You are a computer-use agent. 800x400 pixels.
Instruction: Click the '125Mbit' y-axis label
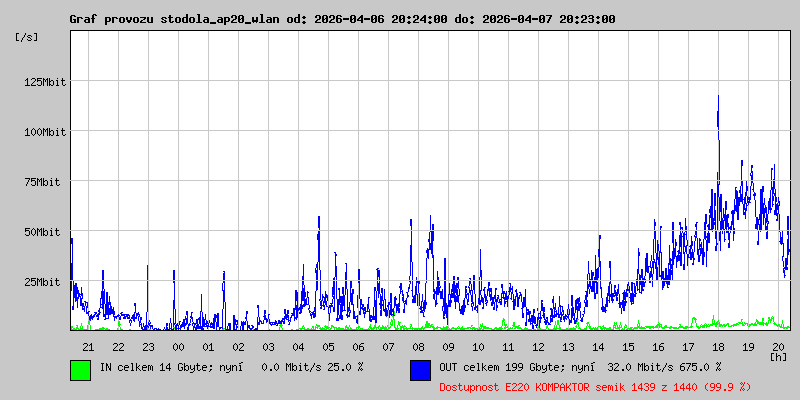coord(45,82)
